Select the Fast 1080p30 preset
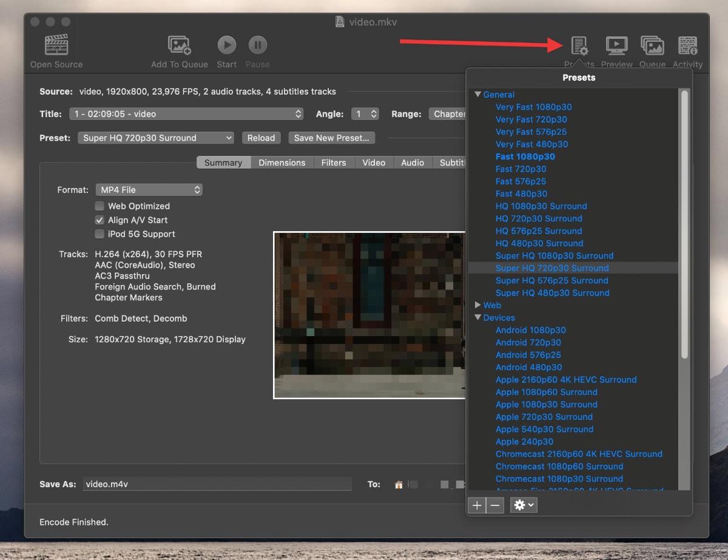This screenshot has height=560, width=728. [525, 157]
